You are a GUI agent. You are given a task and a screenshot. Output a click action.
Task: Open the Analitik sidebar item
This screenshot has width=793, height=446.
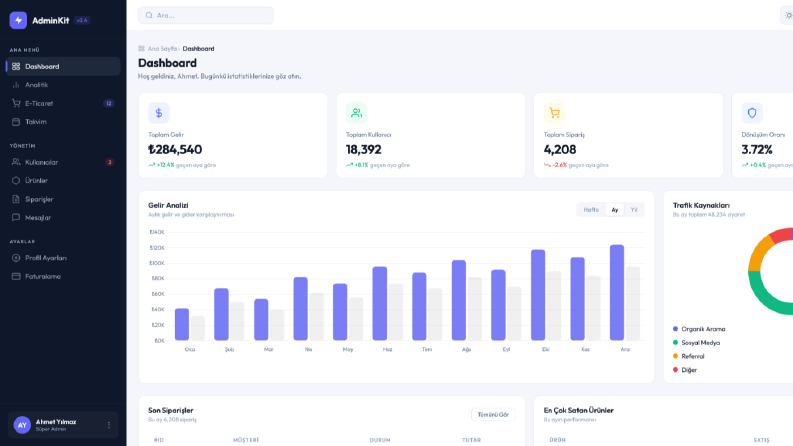(x=63, y=85)
